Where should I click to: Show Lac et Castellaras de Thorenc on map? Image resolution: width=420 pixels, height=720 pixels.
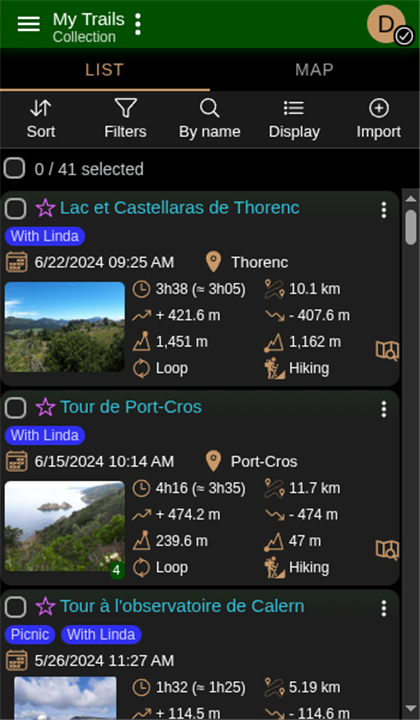click(x=387, y=351)
